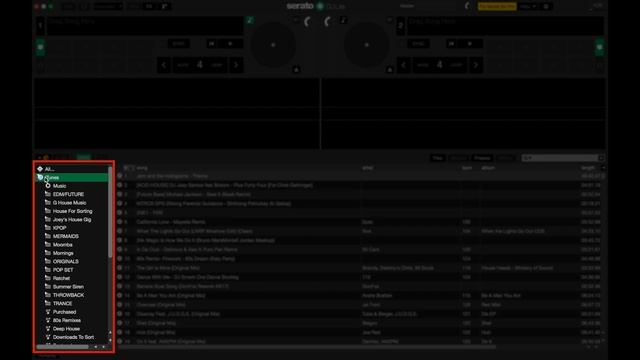
Task: Toggle deck 1 SYNC button
Action: click(178, 44)
